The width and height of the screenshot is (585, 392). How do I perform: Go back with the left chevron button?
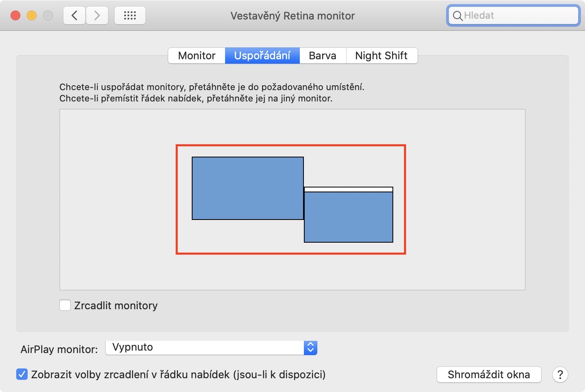74,16
